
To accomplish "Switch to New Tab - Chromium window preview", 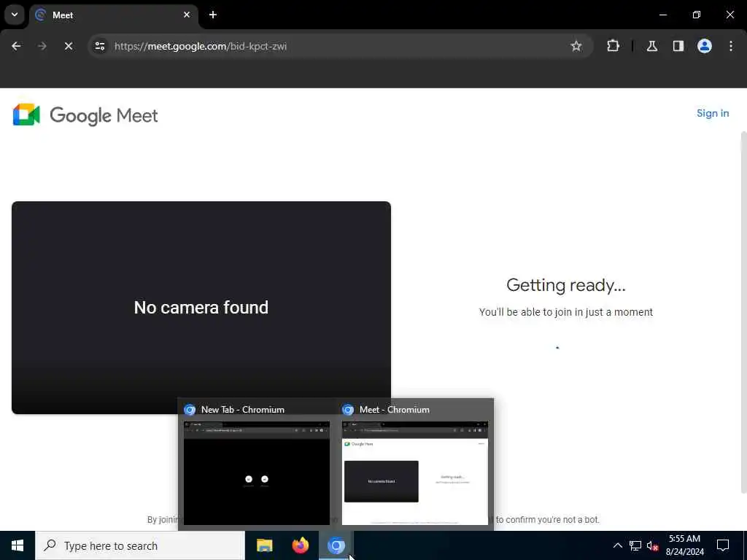I will (256, 464).
